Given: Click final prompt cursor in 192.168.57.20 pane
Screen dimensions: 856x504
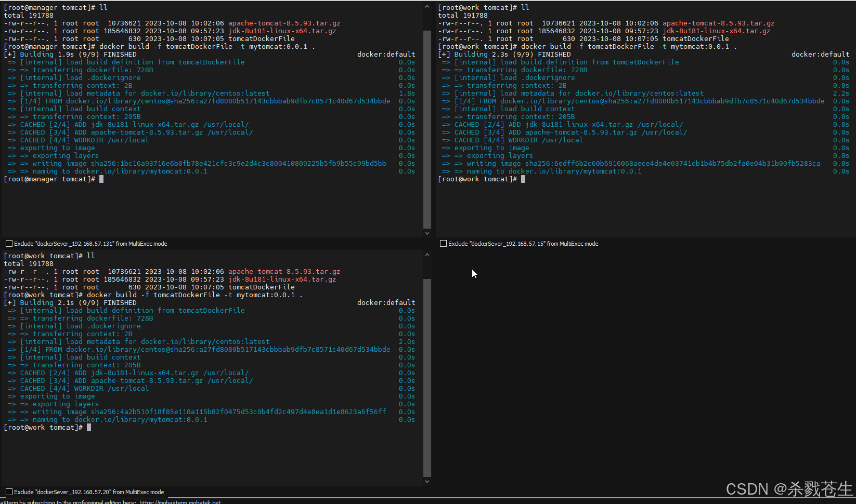Looking at the screenshot, I should (89, 428).
